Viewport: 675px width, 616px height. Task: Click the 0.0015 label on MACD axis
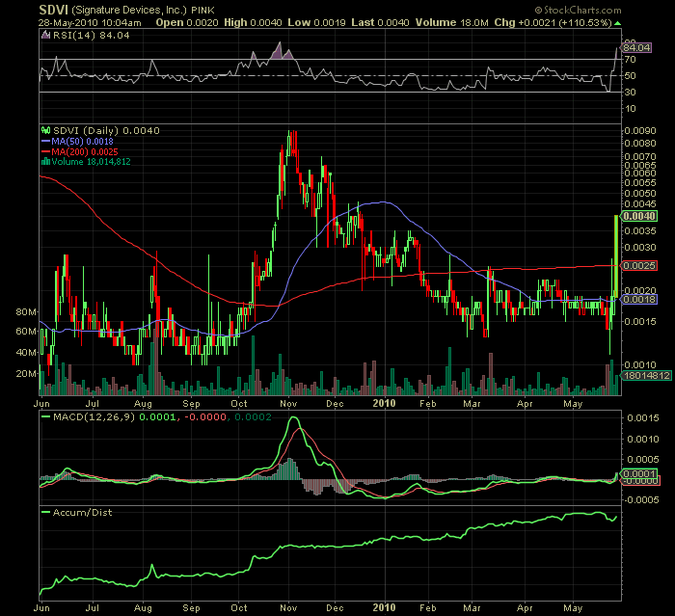pyautogui.click(x=643, y=418)
